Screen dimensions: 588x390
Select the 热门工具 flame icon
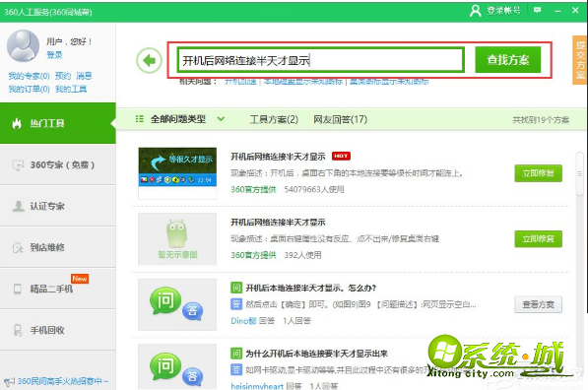[x=17, y=123]
